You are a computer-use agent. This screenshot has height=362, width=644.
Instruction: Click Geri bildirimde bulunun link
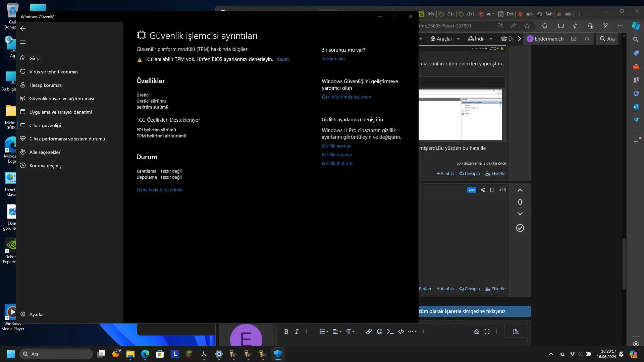point(346,97)
